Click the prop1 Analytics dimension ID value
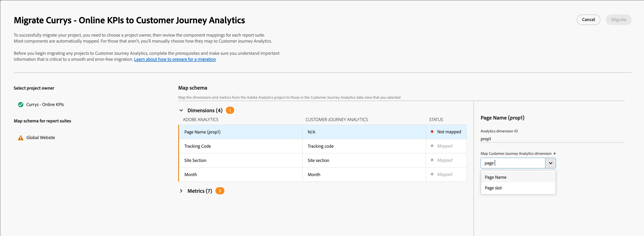 pyautogui.click(x=486, y=139)
